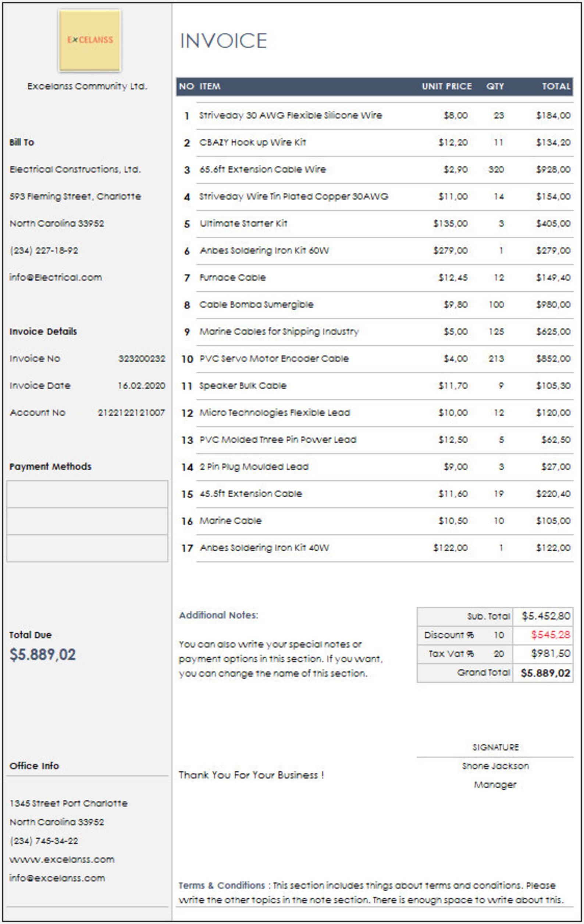Viewport: 584px width, 924px height.
Task: Select the INVOICE title heading
Action: [223, 41]
